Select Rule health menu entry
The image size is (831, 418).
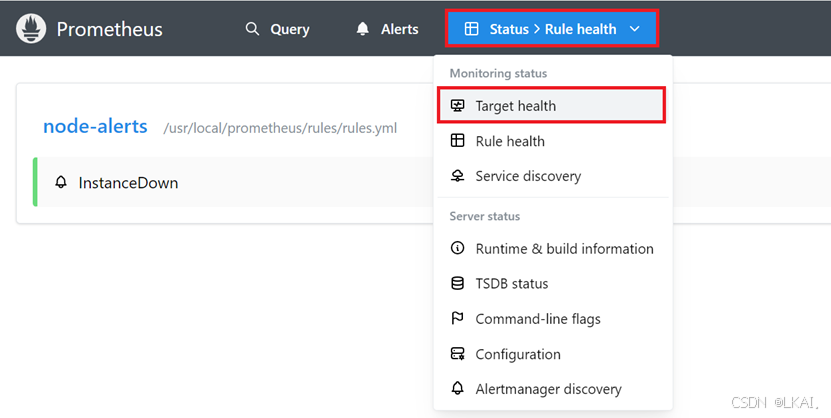point(553,141)
